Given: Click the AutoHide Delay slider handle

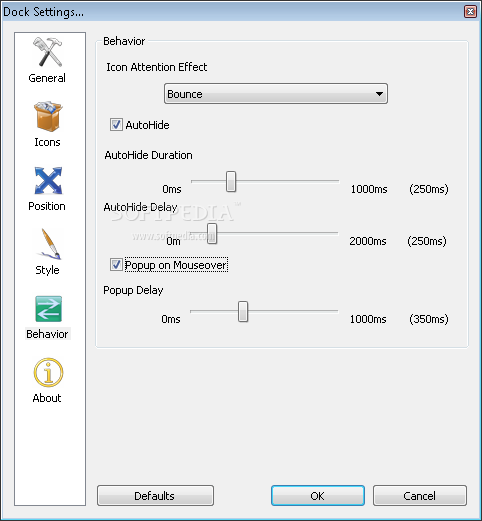Looking at the screenshot, I should pos(212,233).
